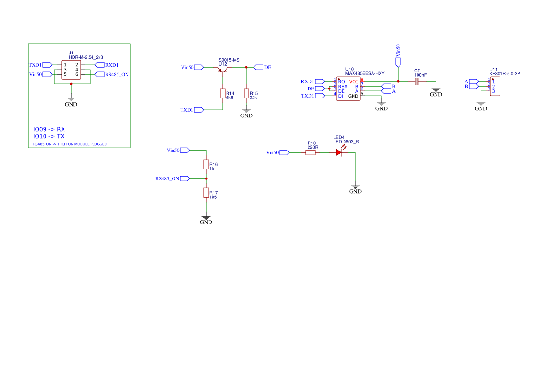Screen dimensions: 554x392
Task: Click the '100nF' value label
Action: tap(420, 75)
